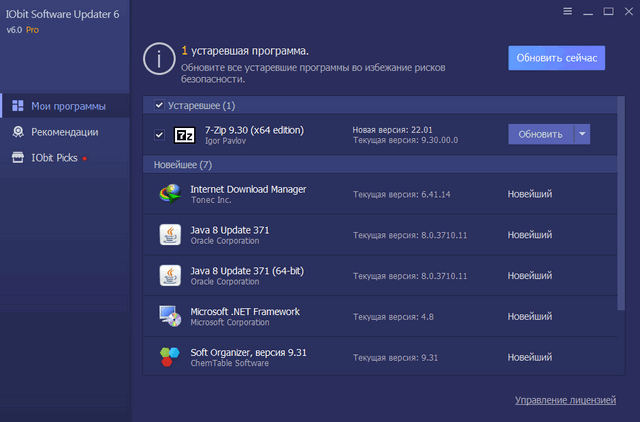The width and height of the screenshot is (640, 422).
Task: Select the Internet Download Manager row name
Action: 248,189
